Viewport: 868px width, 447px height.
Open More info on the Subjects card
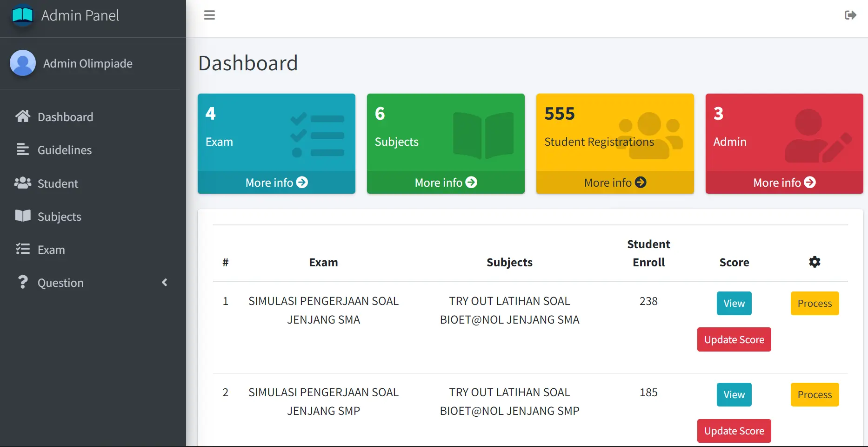[x=446, y=183]
